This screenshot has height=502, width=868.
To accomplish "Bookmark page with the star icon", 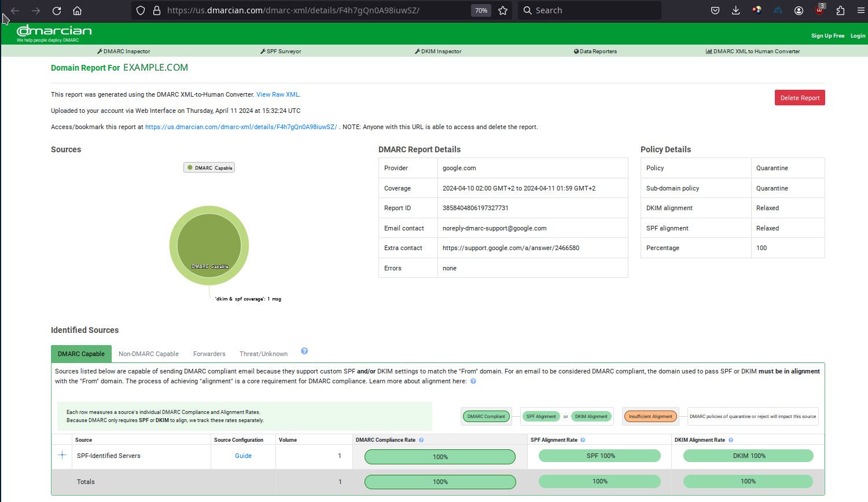I will pos(503,10).
